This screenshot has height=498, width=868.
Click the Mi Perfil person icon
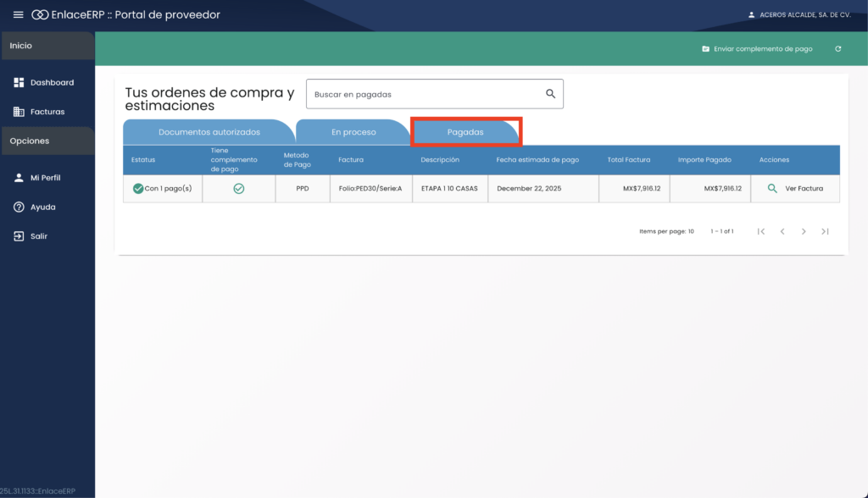click(19, 178)
